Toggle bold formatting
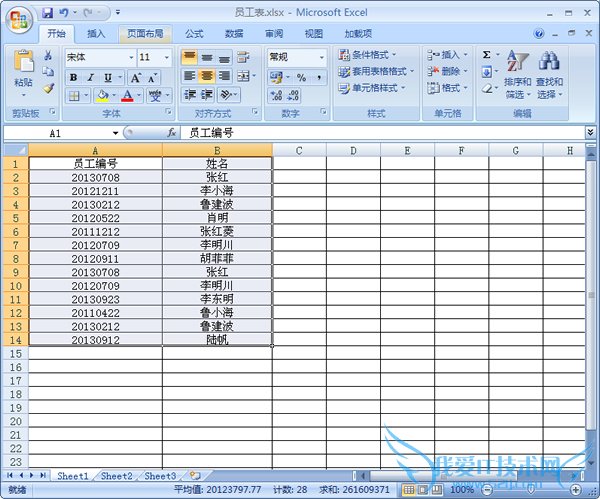 click(x=73, y=78)
